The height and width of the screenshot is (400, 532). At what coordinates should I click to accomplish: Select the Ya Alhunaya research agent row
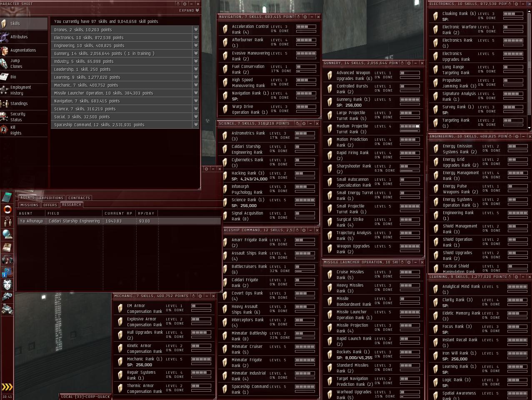pyautogui.click(x=119, y=221)
